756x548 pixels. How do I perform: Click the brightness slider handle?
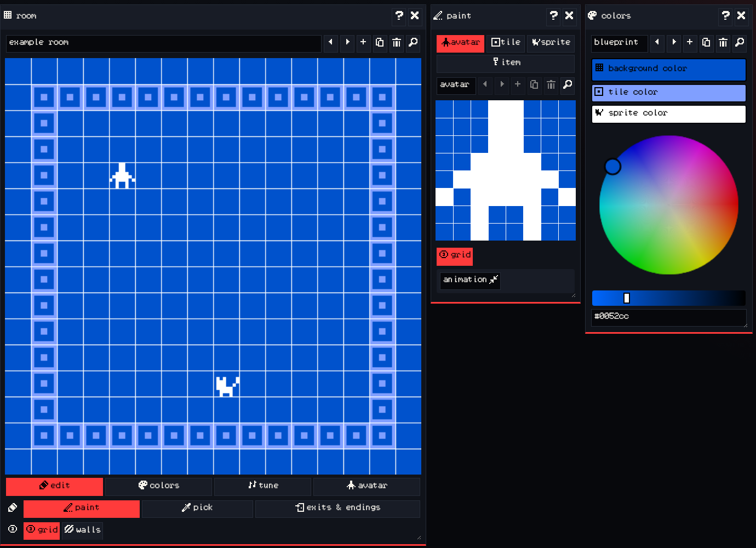pos(627,298)
